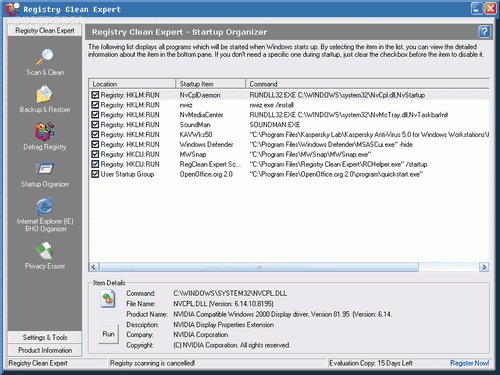
Task: Click the nwiz.exe /install command cell
Action: [x=272, y=105]
